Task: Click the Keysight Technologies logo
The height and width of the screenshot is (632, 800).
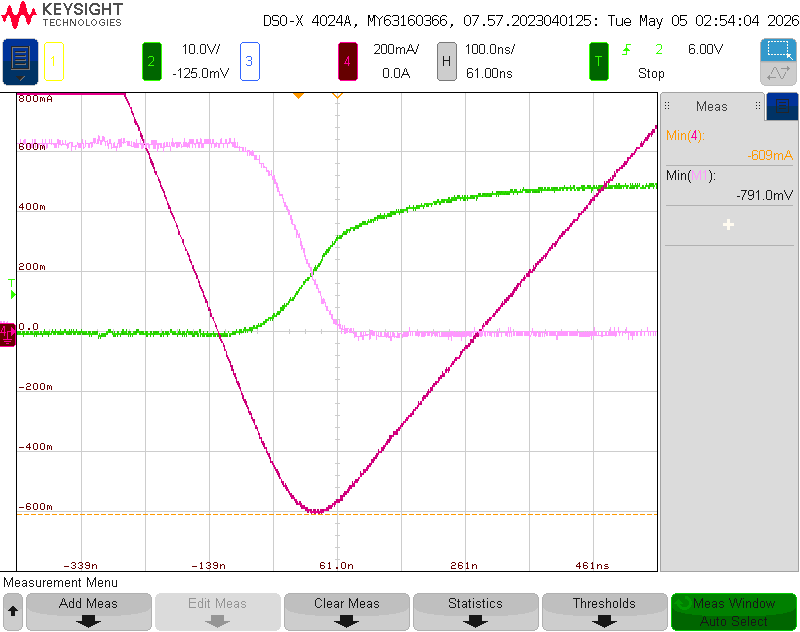Action: (62, 15)
